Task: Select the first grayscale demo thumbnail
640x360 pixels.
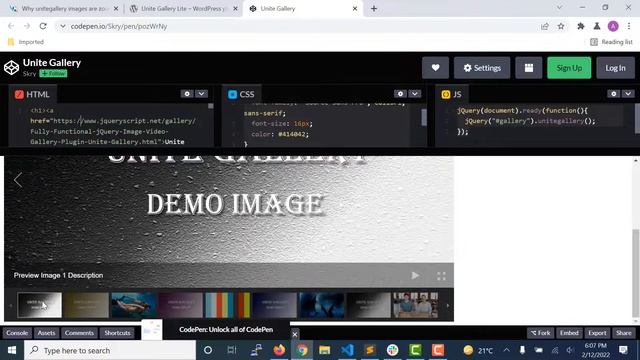Action: point(40,304)
